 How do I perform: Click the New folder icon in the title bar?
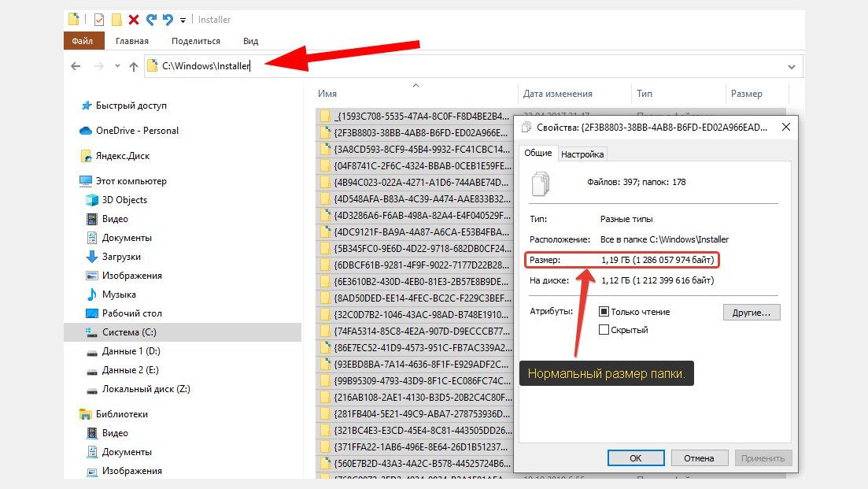coord(116,19)
